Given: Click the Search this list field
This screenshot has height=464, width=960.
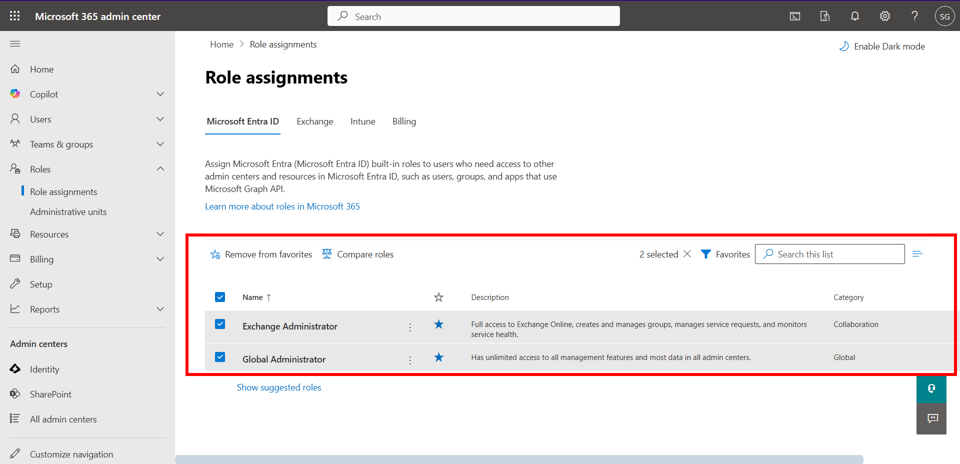Looking at the screenshot, I should coord(830,254).
